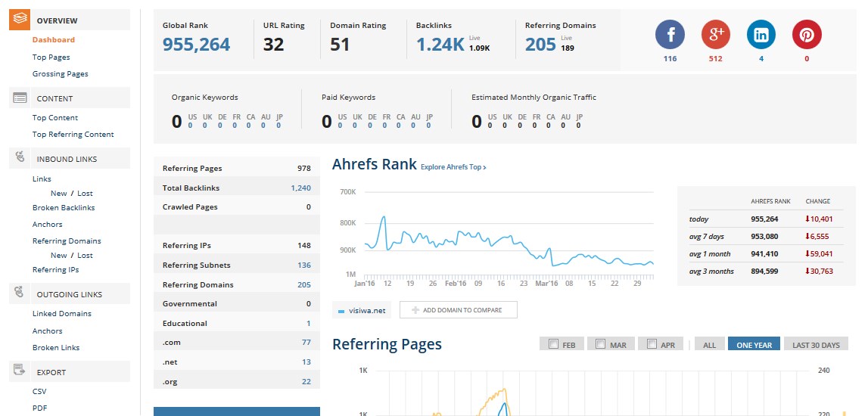The width and height of the screenshot is (868, 416).
Task: Click the Referring Subnets value 136
Action: 304,265
